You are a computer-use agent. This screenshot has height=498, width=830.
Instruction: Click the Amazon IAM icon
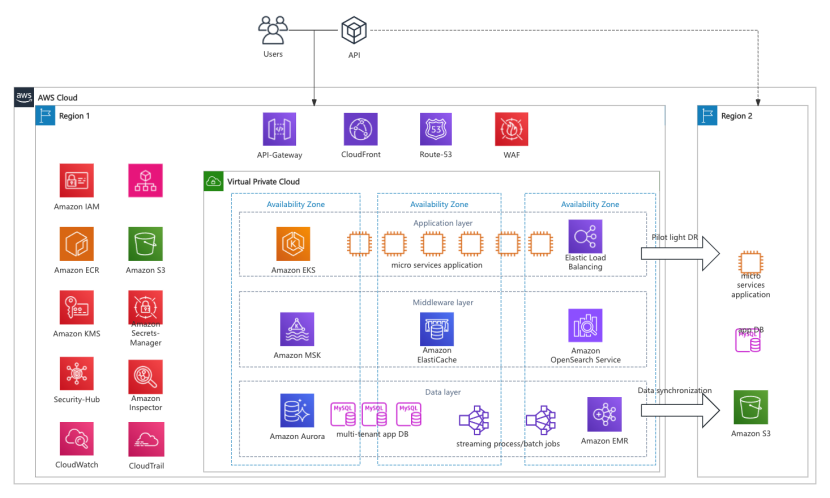77,180
